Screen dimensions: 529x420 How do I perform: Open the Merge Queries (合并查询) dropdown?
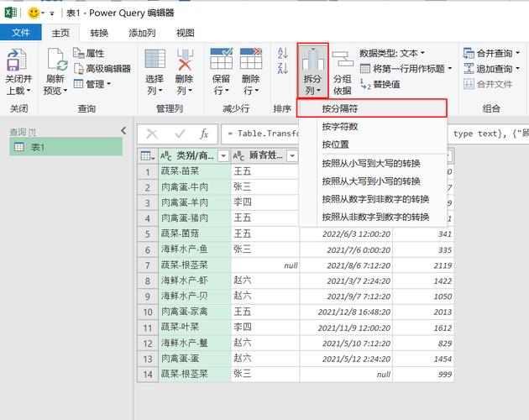491,53
